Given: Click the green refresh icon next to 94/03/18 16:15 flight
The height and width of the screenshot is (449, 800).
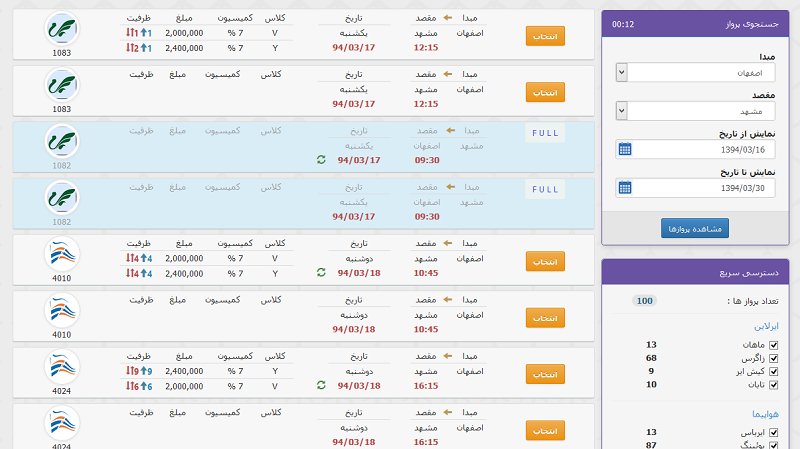Looking at the screenshot, I should click(x=321, y=385).
